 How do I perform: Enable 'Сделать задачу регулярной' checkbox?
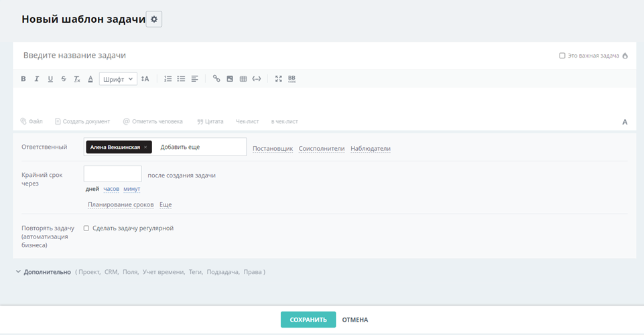86,228
